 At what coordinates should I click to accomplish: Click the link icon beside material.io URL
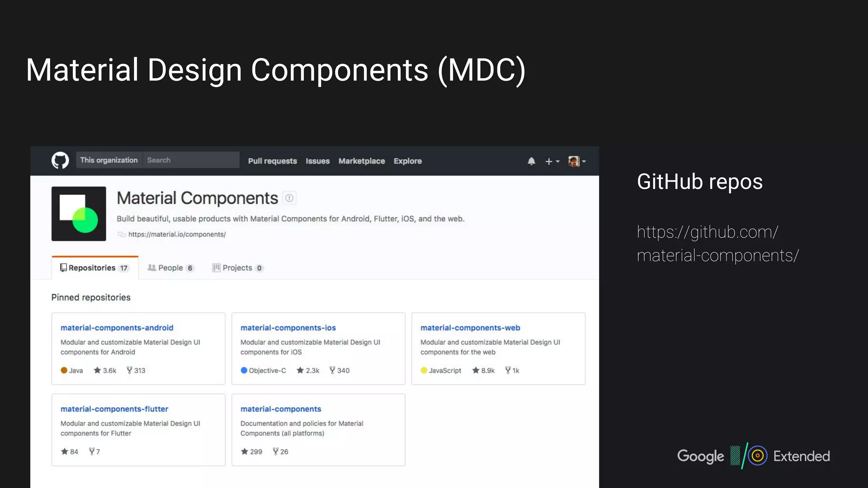[122, 234]
